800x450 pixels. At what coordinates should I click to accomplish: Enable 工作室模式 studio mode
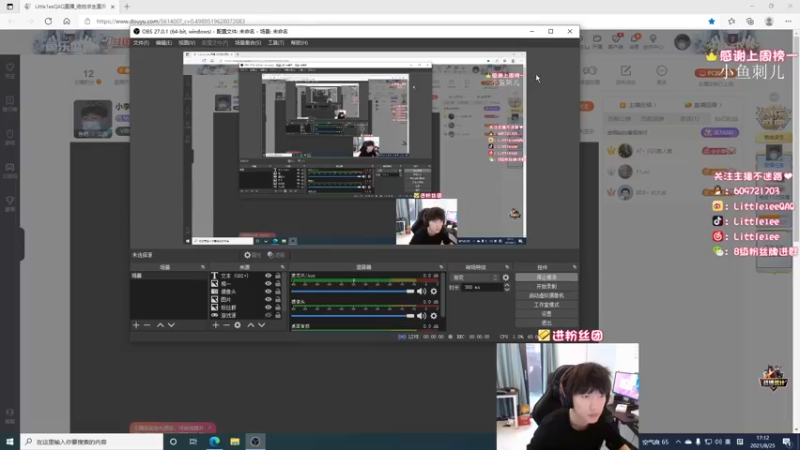(546, 305)
